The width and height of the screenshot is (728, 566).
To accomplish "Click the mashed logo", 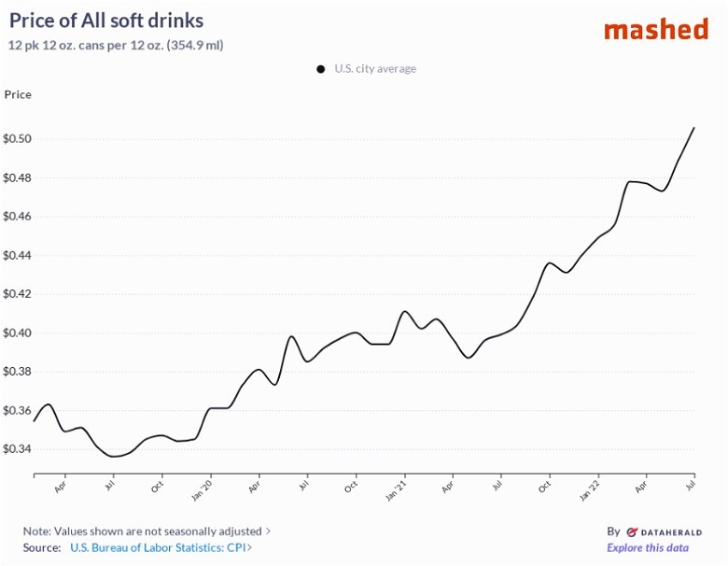I will (x=655, y=28).
